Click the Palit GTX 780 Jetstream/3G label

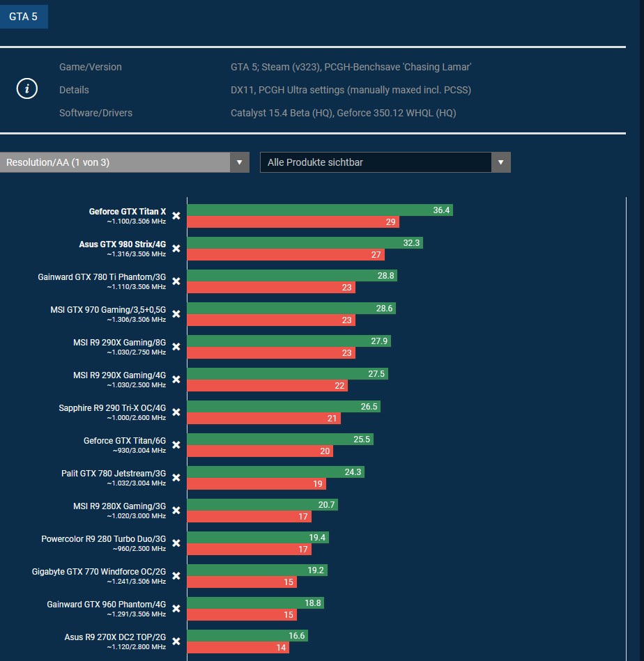coord(114,474)
